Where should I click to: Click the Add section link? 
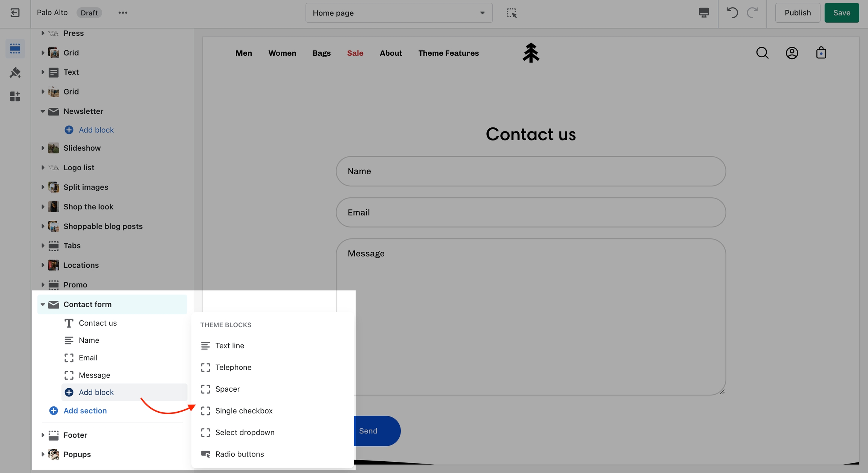(x=85, y=410)
